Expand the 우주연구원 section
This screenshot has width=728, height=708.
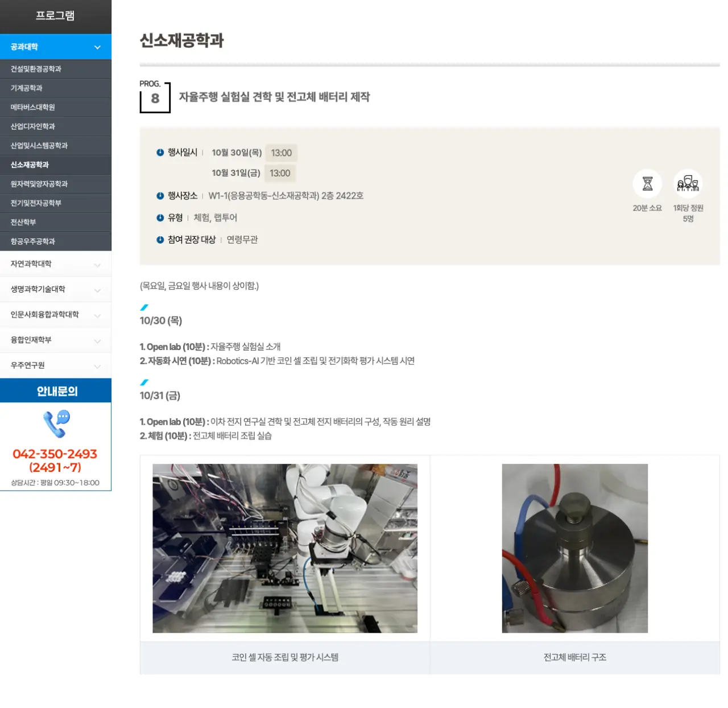pyautogui.click(x=97, y=366)
